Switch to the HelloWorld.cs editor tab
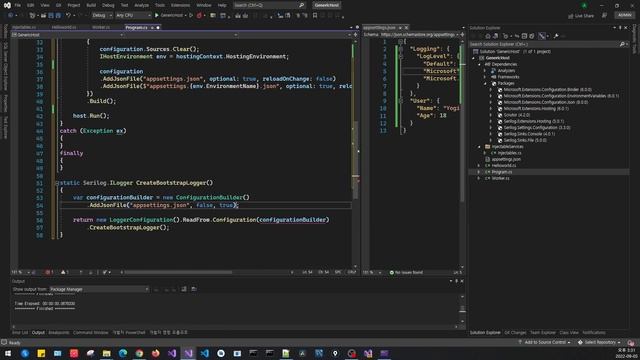This screenshot has width=640, height=360. (64, 27)
